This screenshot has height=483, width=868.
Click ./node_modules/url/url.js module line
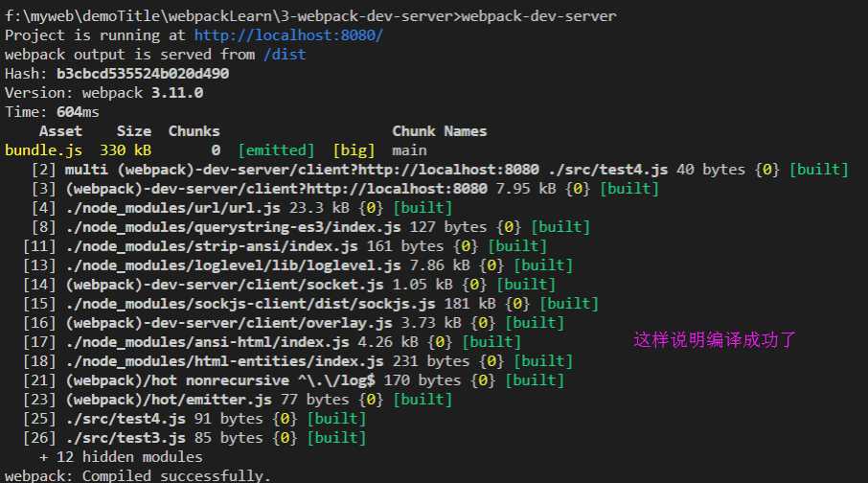point(241,208)
